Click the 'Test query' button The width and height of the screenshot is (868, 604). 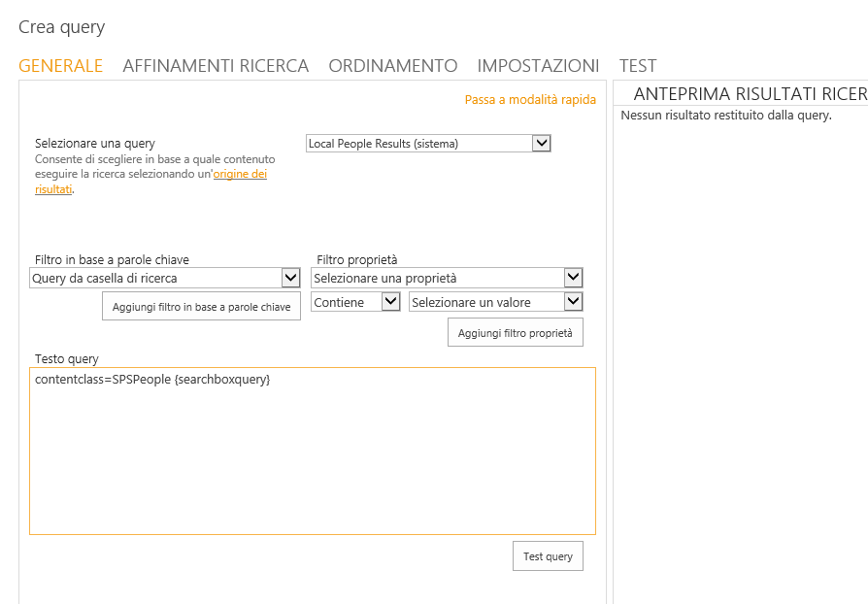[548, 556]
